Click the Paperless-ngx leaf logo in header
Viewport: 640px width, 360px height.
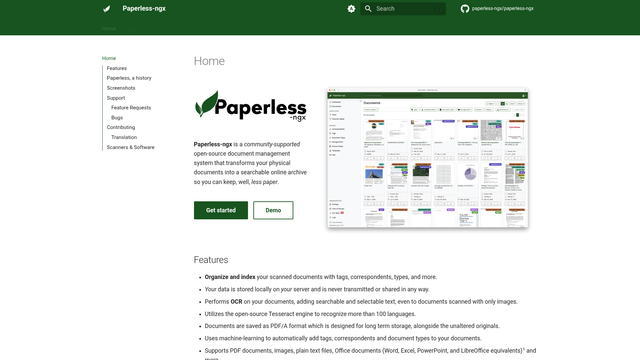tap(107, 9)
